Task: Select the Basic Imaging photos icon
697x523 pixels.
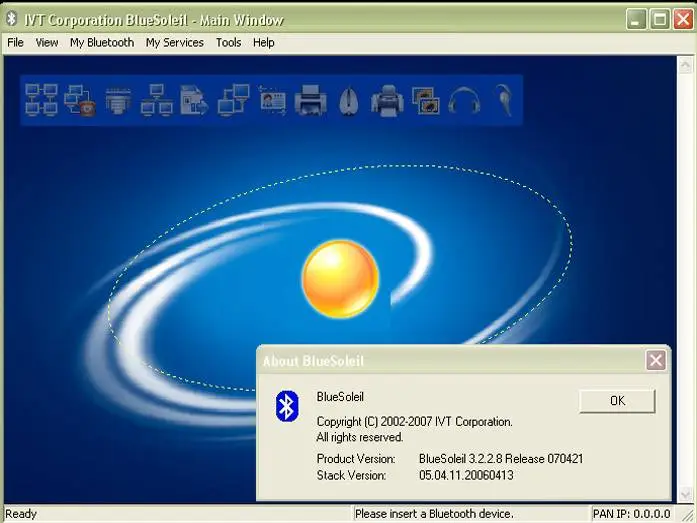Action: click(x=426, y=100)
